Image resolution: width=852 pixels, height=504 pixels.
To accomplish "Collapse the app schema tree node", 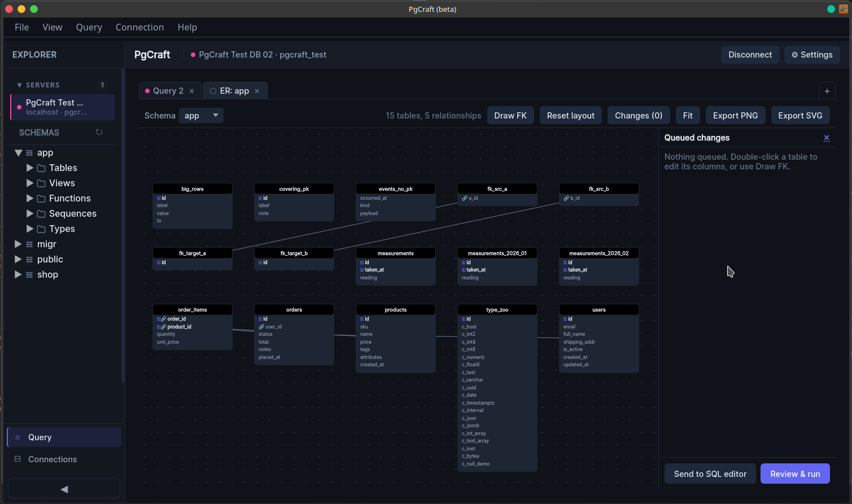I will click(18, 153).
